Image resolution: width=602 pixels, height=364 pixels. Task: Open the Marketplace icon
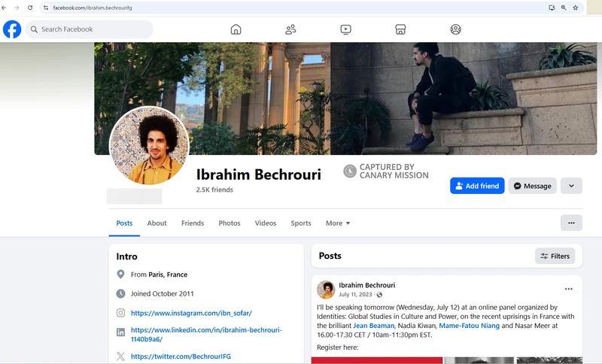tap(400, 29)
